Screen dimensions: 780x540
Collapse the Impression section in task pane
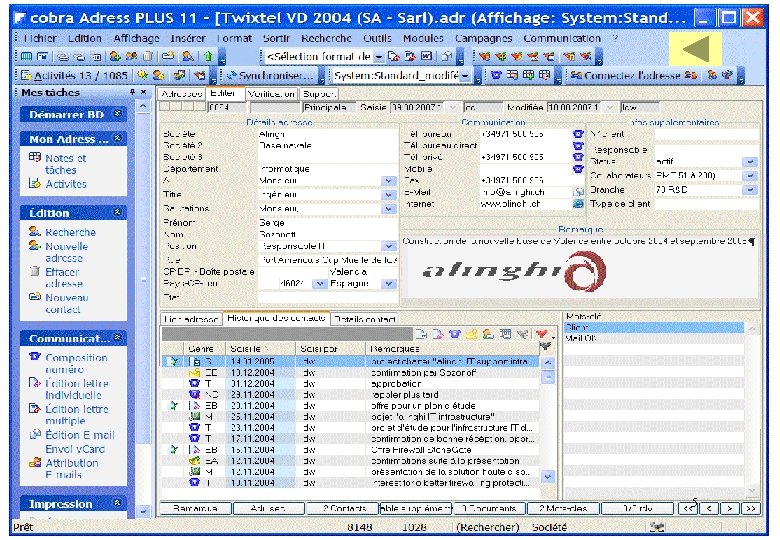[x=117, y=503]
